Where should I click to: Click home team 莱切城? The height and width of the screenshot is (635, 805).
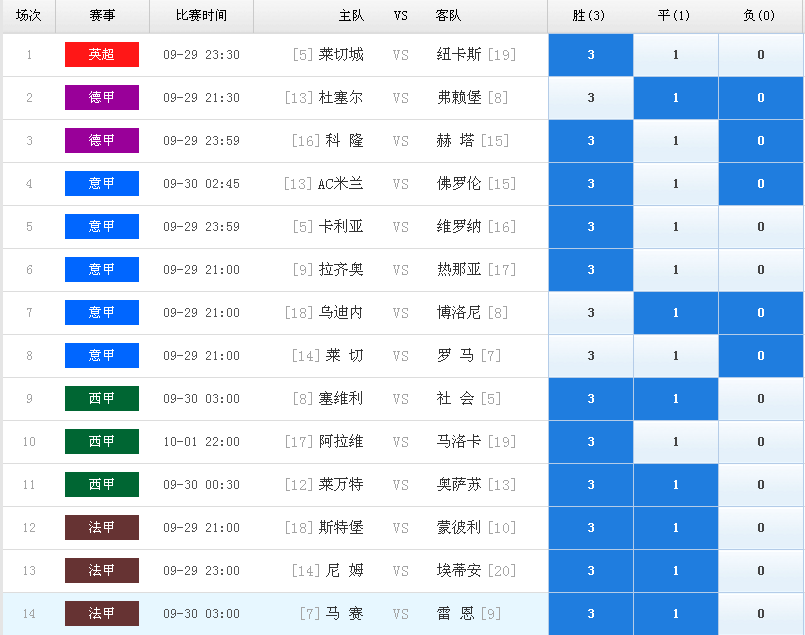[x=341, y=54]
